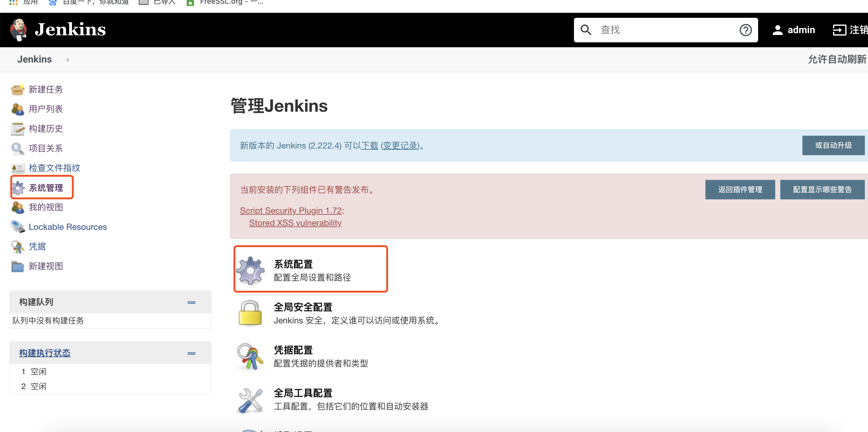Viewport: 868px width, 432px height.
Task: View 构建历史 build history
Action: click(45, 129)
